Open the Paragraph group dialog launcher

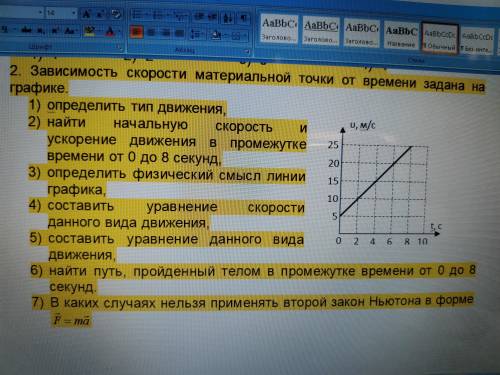pyautogui.click(x=247, y=52)
